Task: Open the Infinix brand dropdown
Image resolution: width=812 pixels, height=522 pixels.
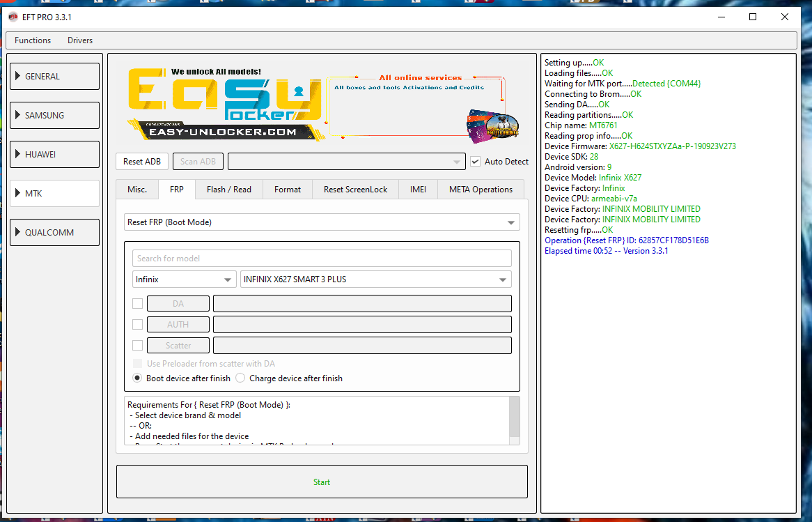Action: coord(185,279)
